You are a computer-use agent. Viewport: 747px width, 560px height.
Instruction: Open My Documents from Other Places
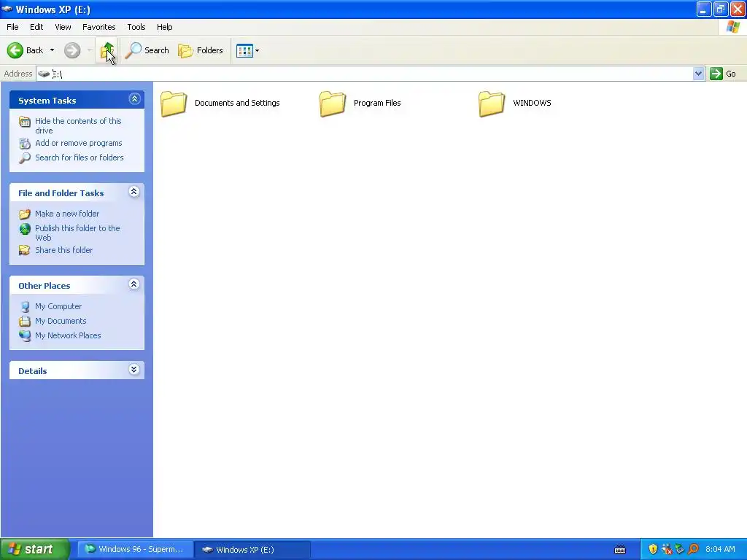pyautogui.click(x=61, y=321)
